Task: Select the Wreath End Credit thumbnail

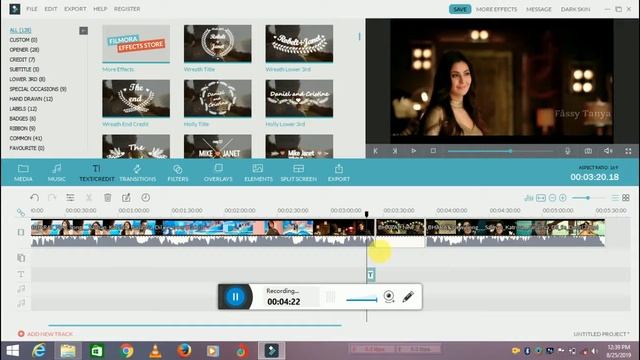Action: (x=136, y=98)
